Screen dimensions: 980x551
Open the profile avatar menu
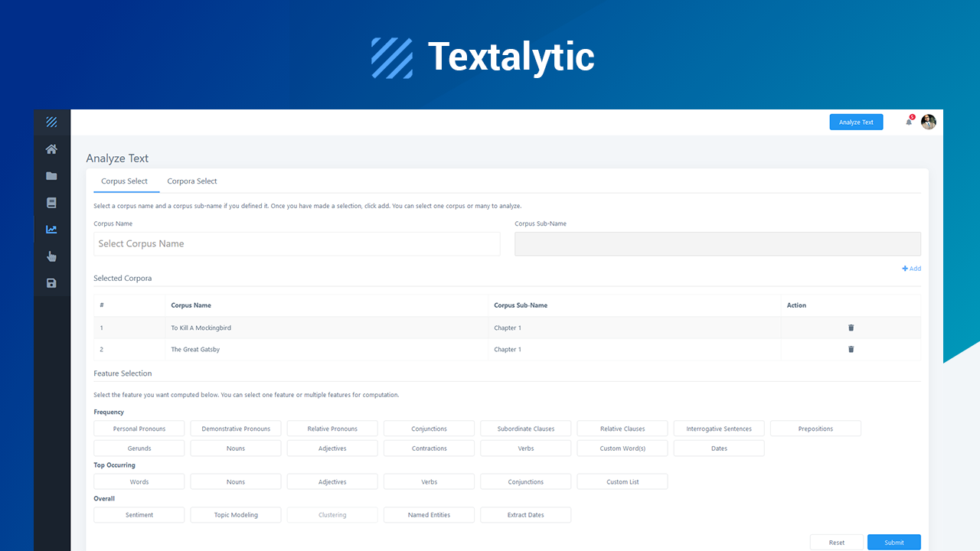click(x=928, y=121)
